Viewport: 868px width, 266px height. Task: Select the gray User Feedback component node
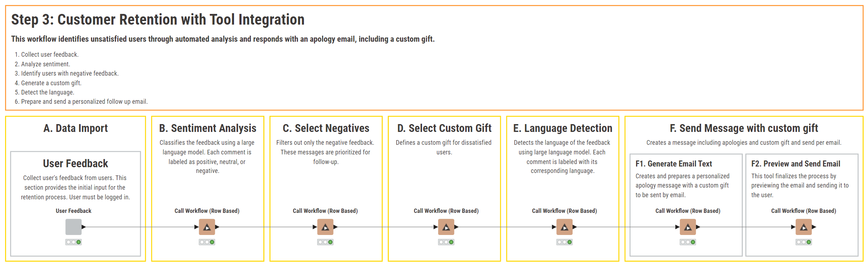coord(73,227)
